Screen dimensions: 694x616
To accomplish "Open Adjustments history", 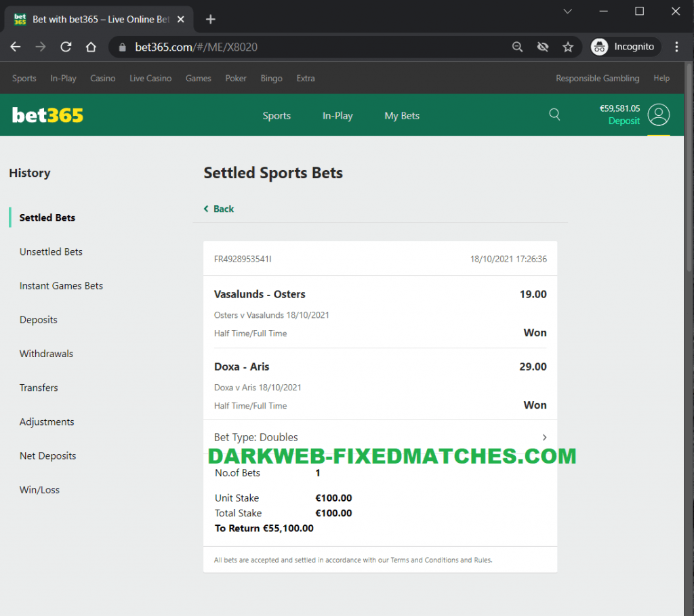I will [x=47, y=422].
